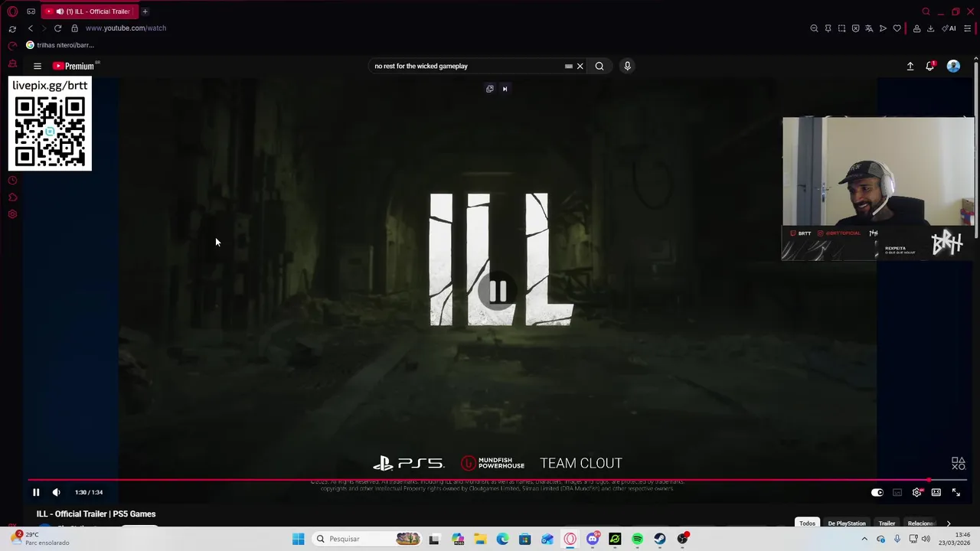Clear the YouTube search text
The height and width of the screenshot is (551, 980).
click(580, 66)
